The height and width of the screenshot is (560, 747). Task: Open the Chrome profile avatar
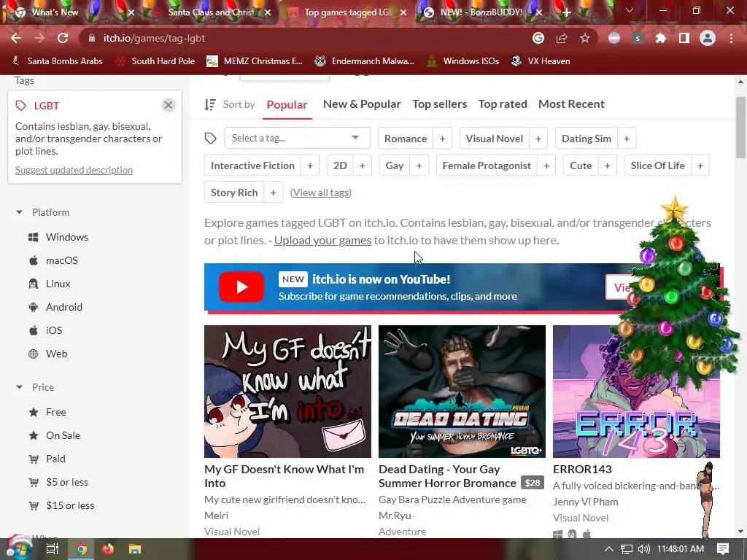(x=708, y=38)
